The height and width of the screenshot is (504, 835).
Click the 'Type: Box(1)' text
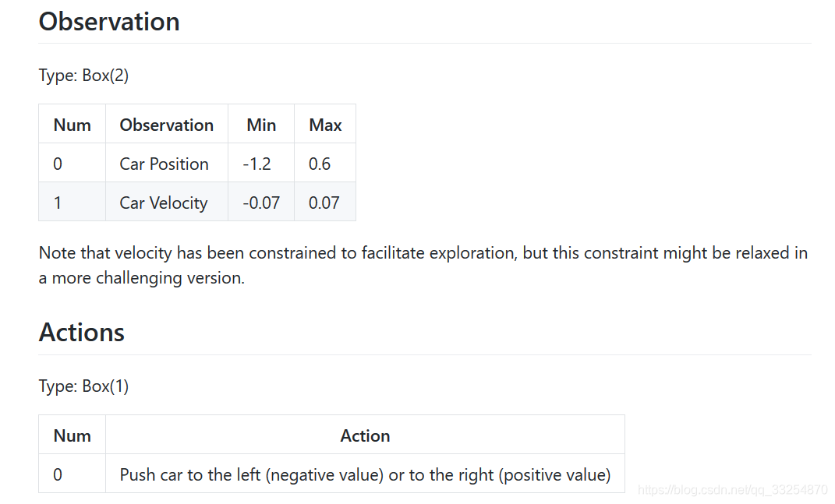[83, 386]
